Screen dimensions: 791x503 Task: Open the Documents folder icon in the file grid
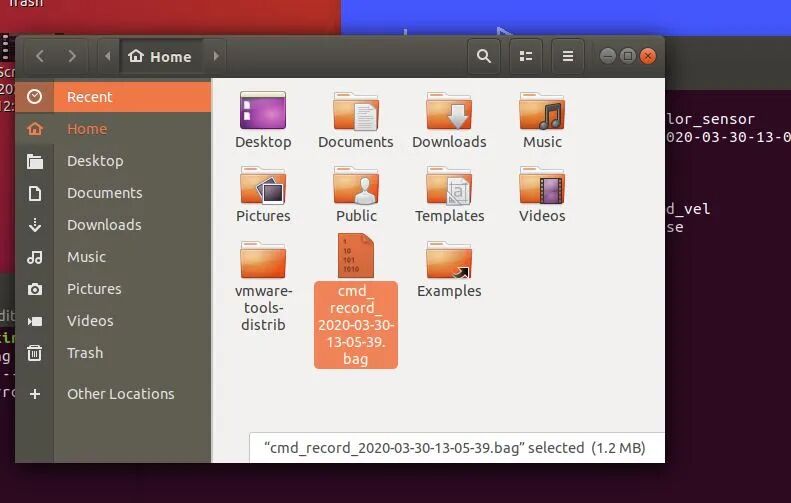point(356,110)
